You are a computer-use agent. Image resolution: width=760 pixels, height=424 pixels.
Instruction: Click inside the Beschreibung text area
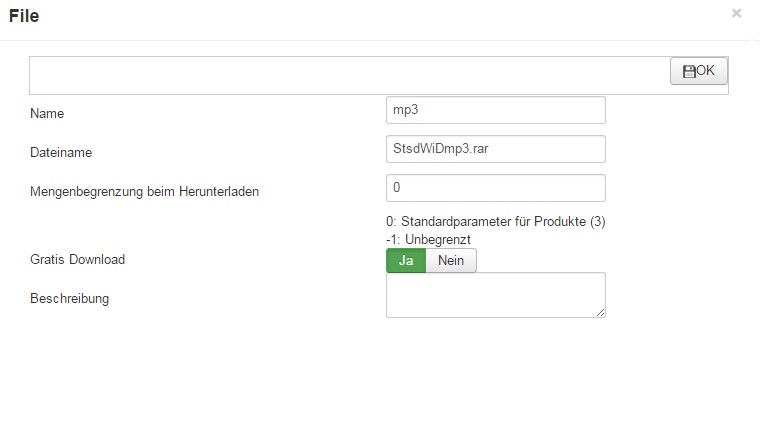click(x=495, y=295)
